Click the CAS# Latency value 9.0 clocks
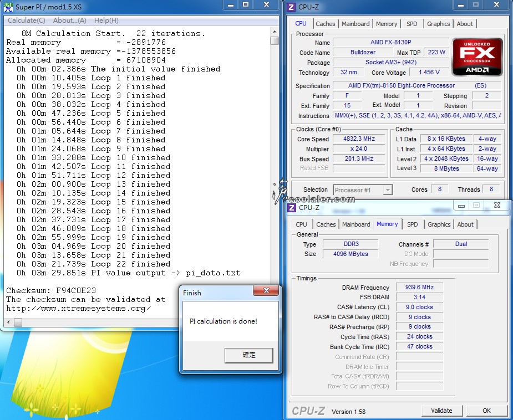Viewport: 513px width, 420px height. [x=419, y=307]
